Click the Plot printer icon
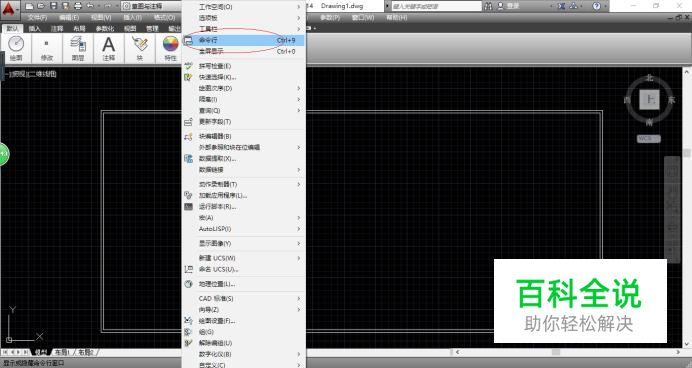Viewport: 692px width, 368px height. [x=78, y=6]
